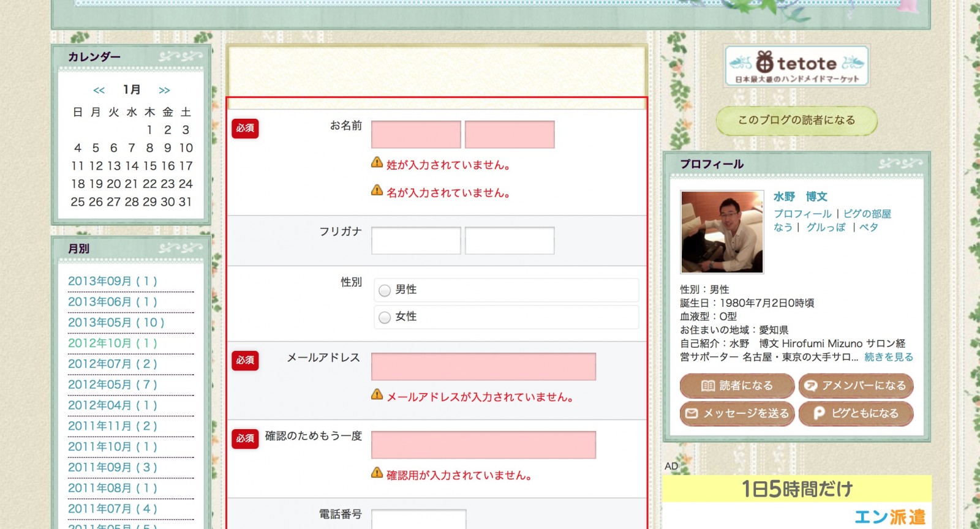The width and height of the screenshot is (980, 529).
Task: Click the エン派遣 ad logo
Action: pos(890,517)
